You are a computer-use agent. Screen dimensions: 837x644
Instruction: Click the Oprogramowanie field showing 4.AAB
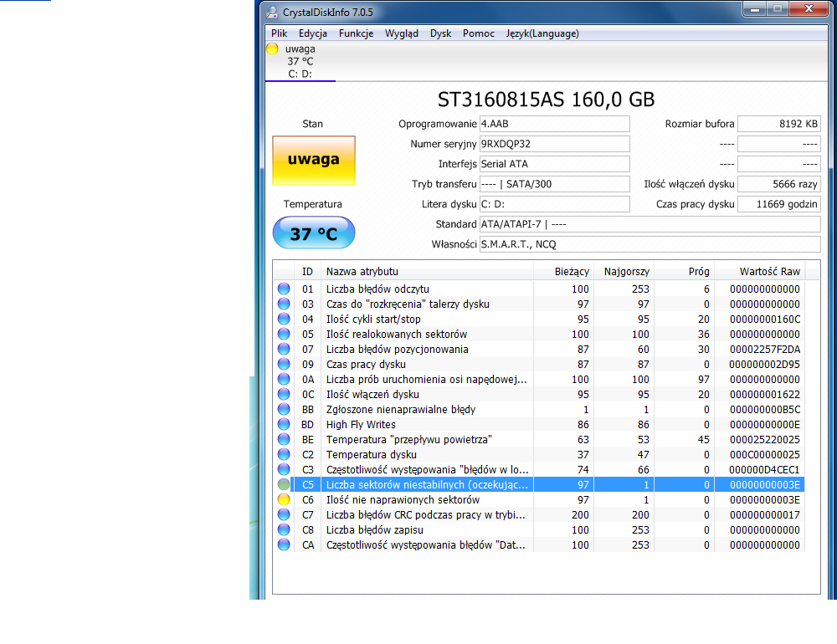pos(555,124)
